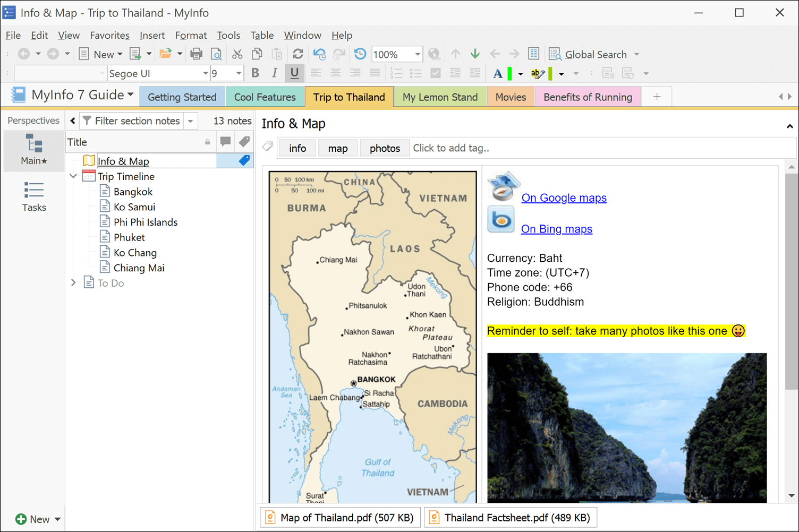Undo the last action
The width and height of the screenshot is (799, 532).
coord(318,54)
